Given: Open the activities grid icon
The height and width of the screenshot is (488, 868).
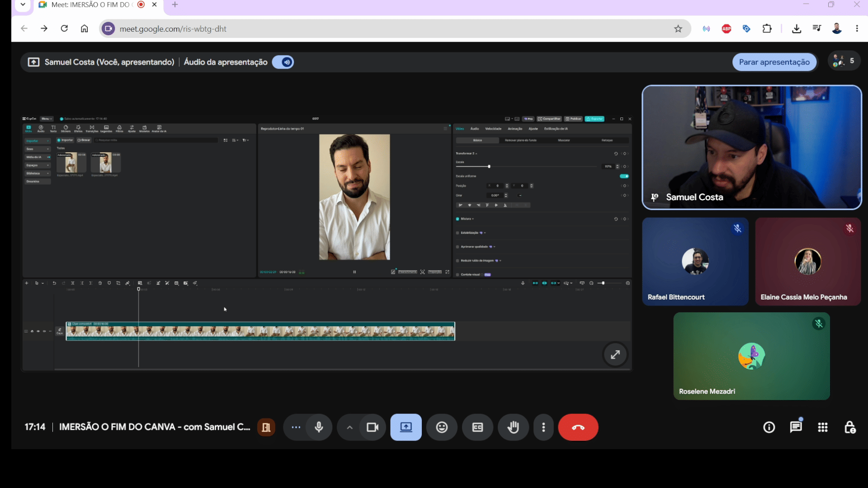Looking at the screenshot, I should point(823,427).
